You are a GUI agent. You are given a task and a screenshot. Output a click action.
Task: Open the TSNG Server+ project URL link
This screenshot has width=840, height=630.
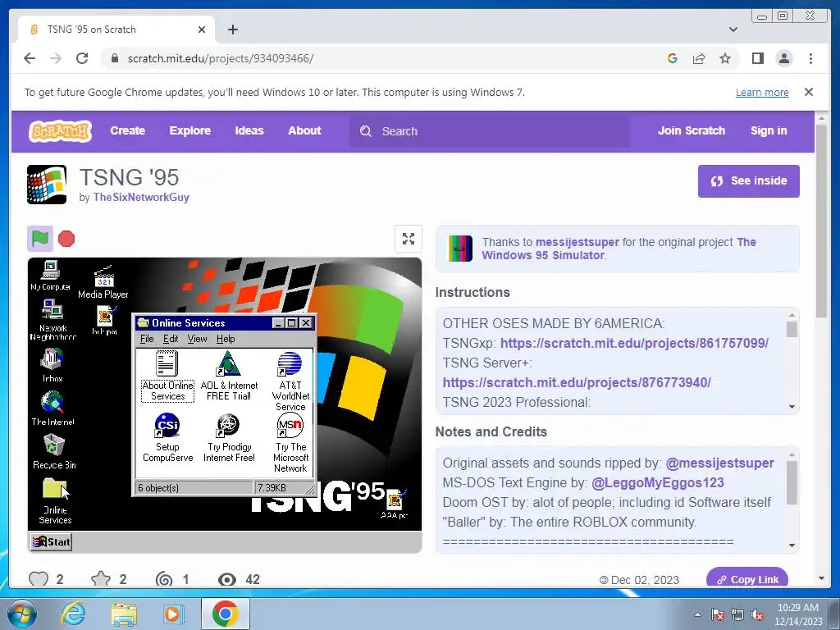[x=577, y=382]
